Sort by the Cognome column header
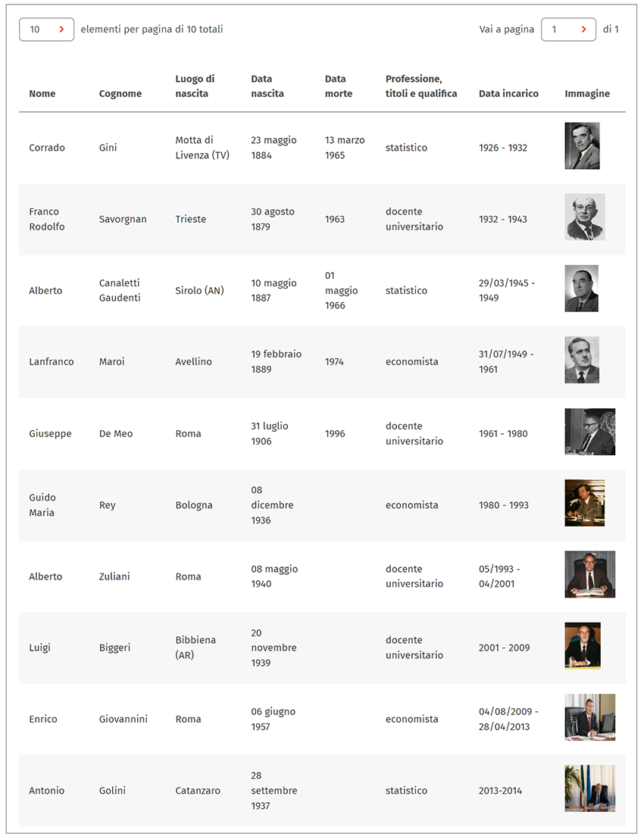This screenshot has width=644, height=840. coord(120,94)
